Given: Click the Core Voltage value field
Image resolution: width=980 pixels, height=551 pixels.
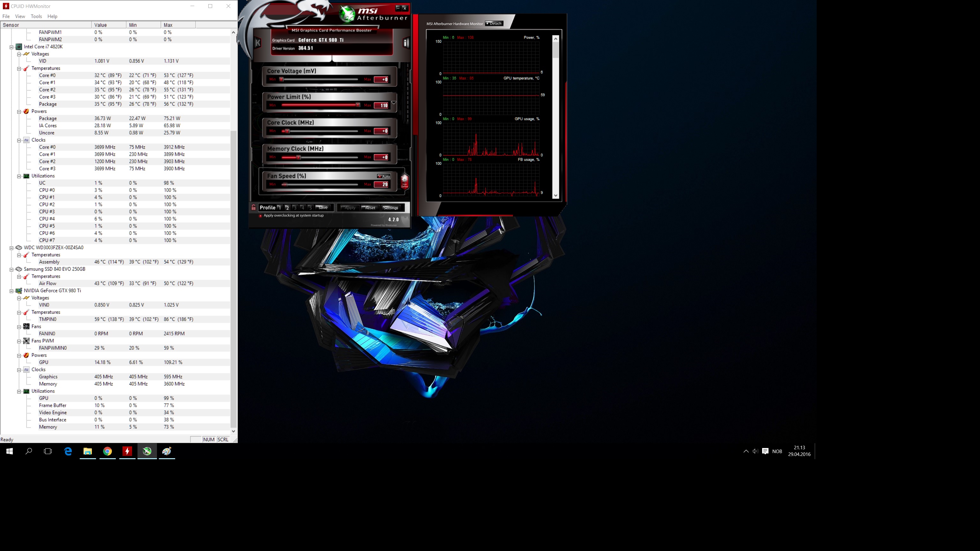Looking at the screenshot, I should (x=382, y=79).
